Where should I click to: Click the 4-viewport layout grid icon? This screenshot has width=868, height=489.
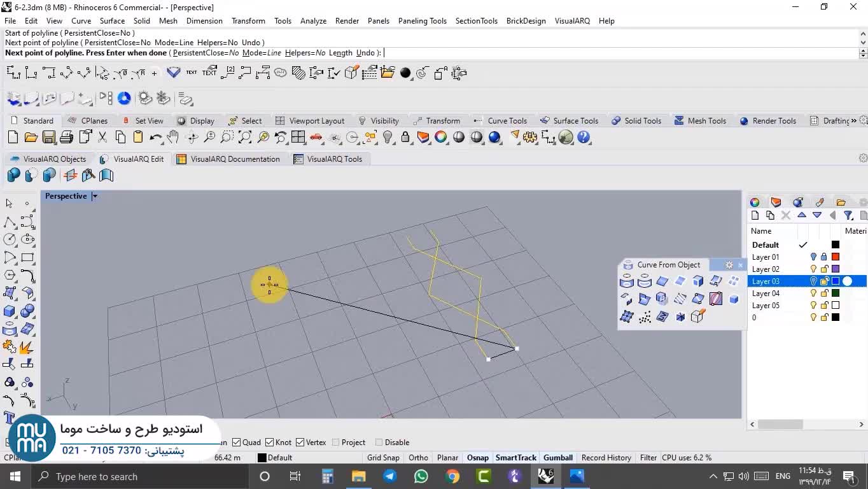pos(298,137)
